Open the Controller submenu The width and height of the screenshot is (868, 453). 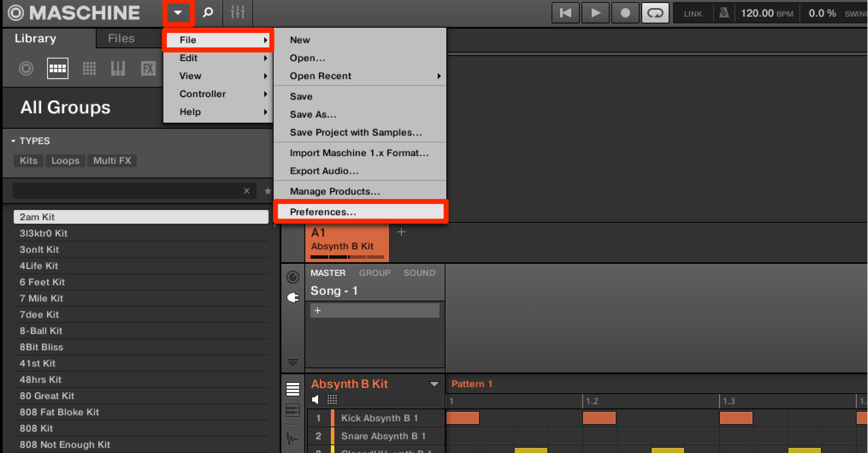coord(218,94)
